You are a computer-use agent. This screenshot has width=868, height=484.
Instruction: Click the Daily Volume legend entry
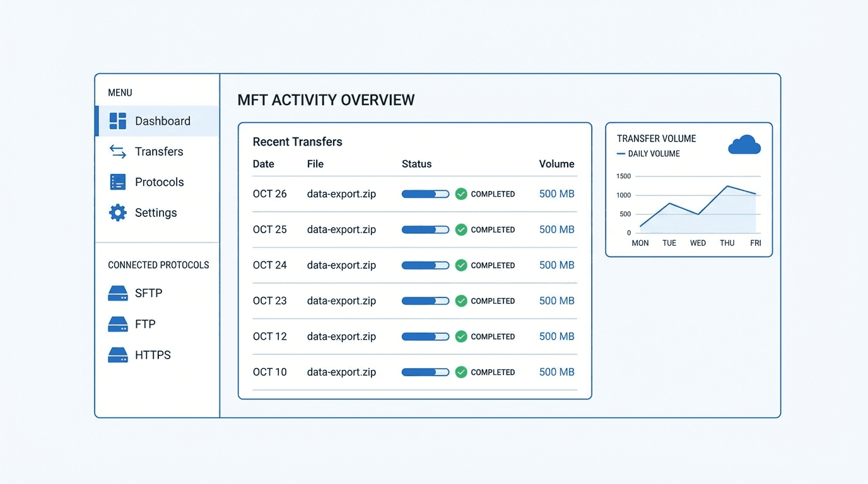pos(648,154)
